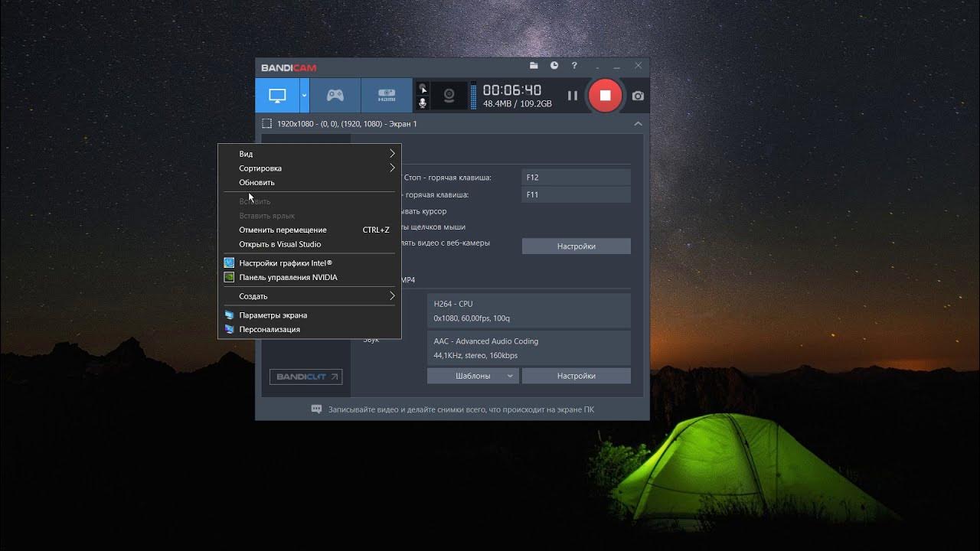Click NVIDIA icon in context menu
Viewport: 980px width, 551px height.
click(x=229, y=277)
